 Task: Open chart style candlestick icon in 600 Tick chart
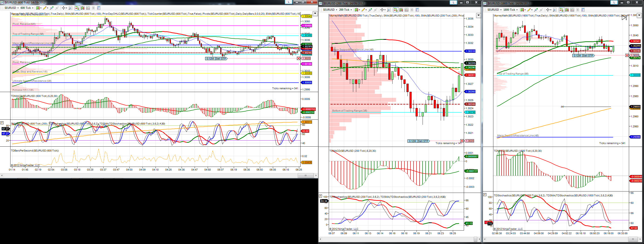[38, 8]
